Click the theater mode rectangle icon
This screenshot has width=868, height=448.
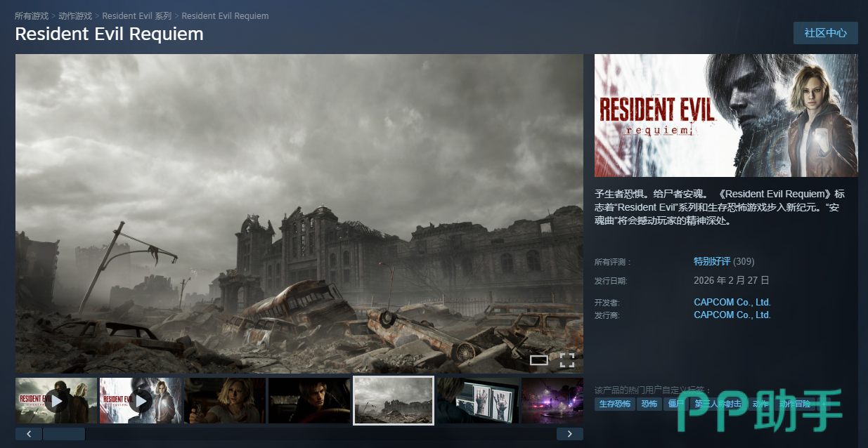tap(538, 361)
